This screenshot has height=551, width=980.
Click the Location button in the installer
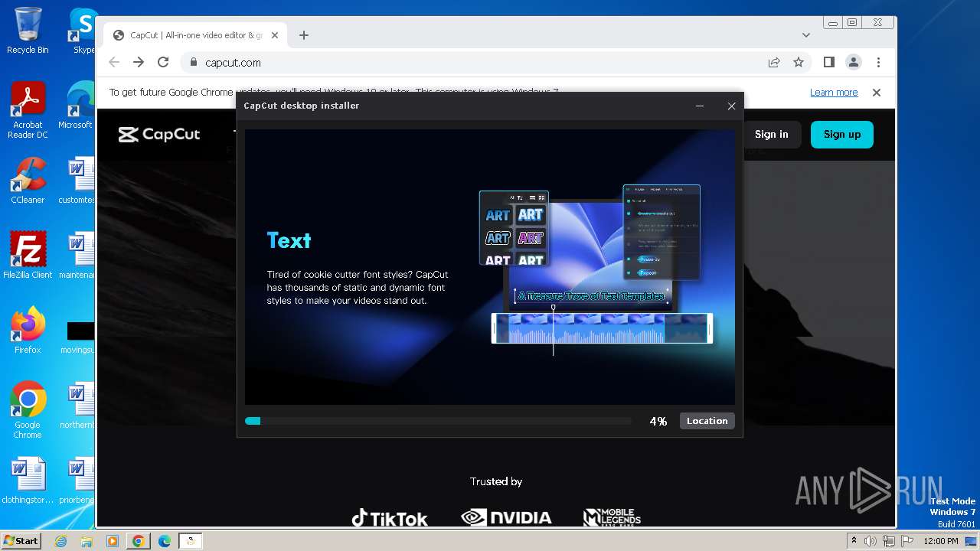tap(707, 421)
